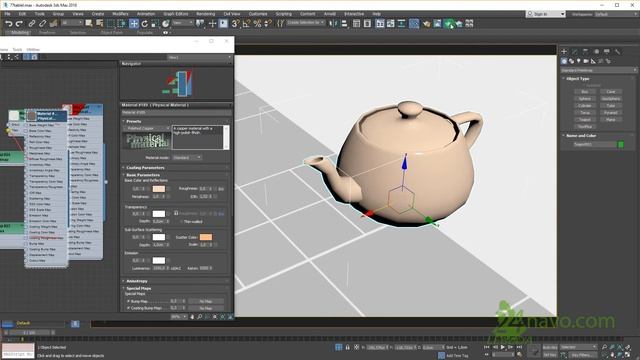The width and height of the screenshot is (640, 360).
Task: Open the Rendering menu
Action: [206, 14]
